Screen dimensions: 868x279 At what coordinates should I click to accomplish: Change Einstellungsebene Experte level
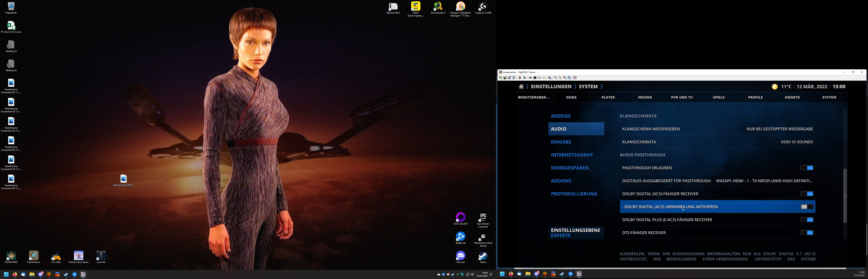576,232
